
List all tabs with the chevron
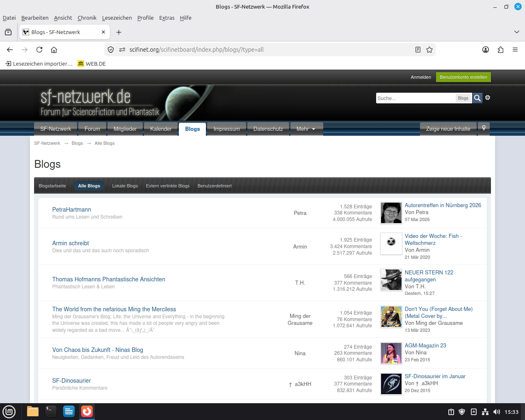point(517,32)
